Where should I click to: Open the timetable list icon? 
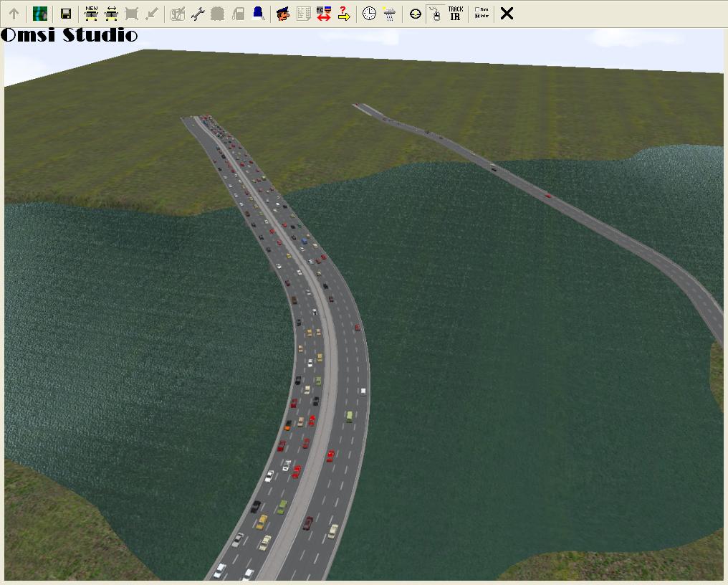[x=304, y=14]
